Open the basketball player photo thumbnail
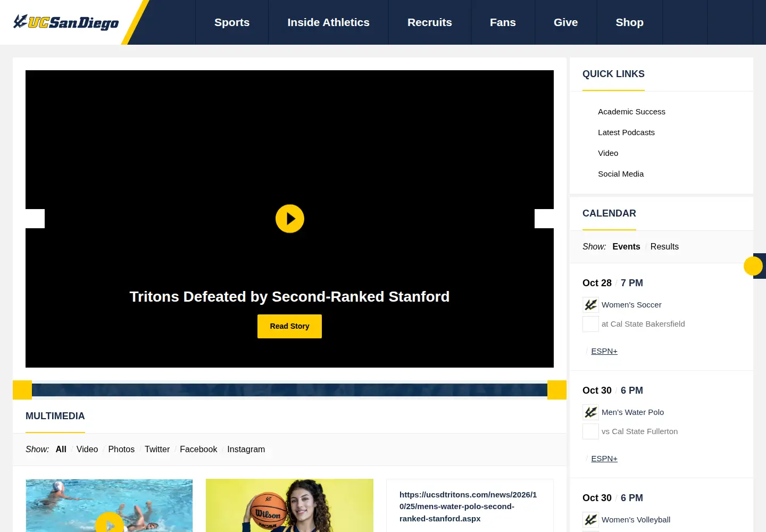The width and height of the screenshot is (766, 532). (x=289, y=505)
